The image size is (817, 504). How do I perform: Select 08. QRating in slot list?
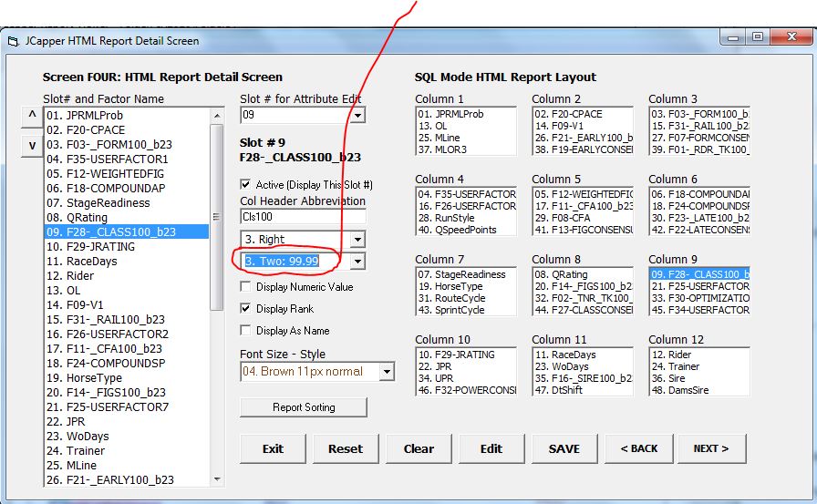pos(127,218)
